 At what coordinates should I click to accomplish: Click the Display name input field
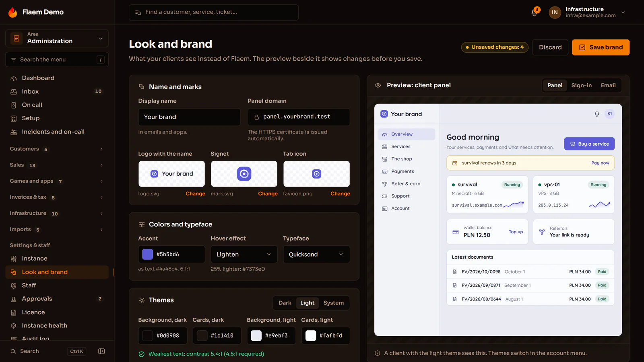click(189, 117)
